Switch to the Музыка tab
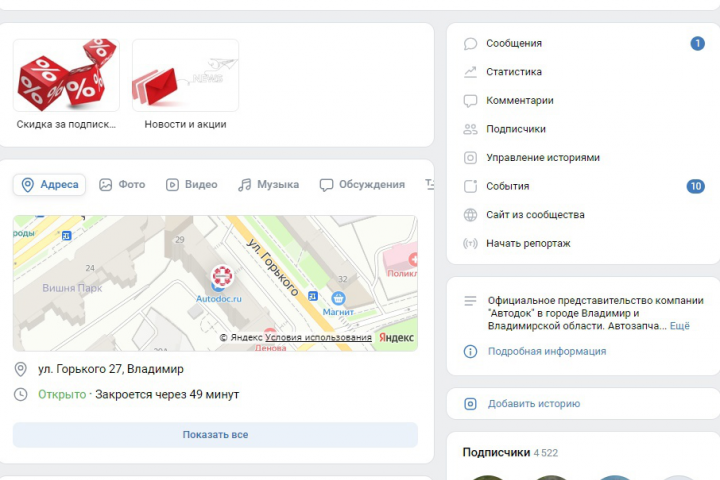Viewport: 720px width, 480px height. coord(269,185)
